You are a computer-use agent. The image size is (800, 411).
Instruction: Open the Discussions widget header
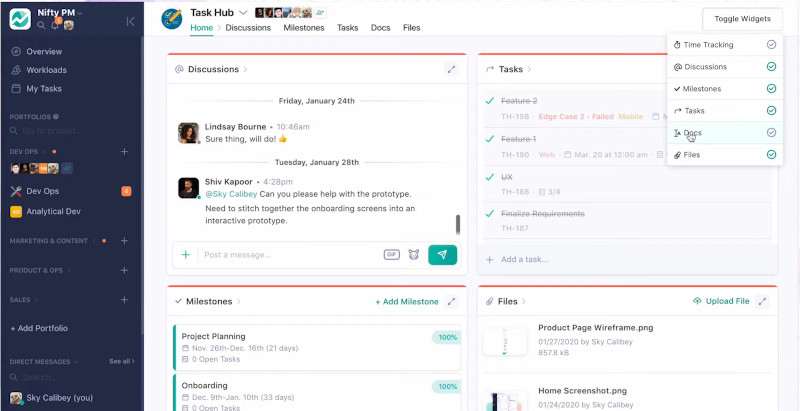(211, 69)
